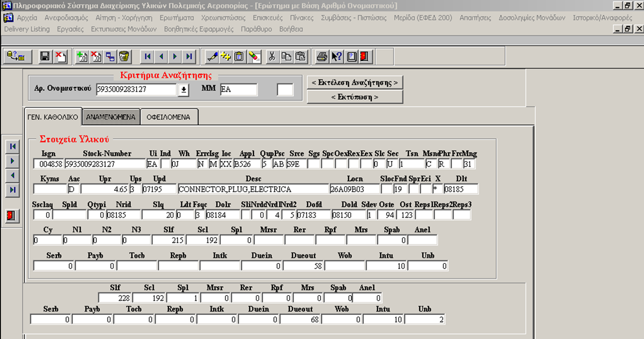Switch to the ΓΕΝ. ΚΑΘΟΛΙΚΟ tab

(x=53, y=117)
